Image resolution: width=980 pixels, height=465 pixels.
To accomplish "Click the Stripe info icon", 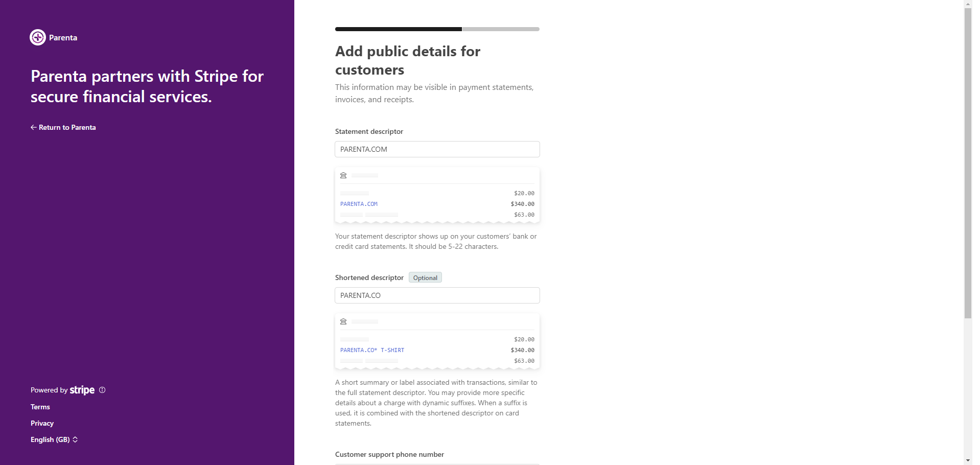I will coord(102,390).
